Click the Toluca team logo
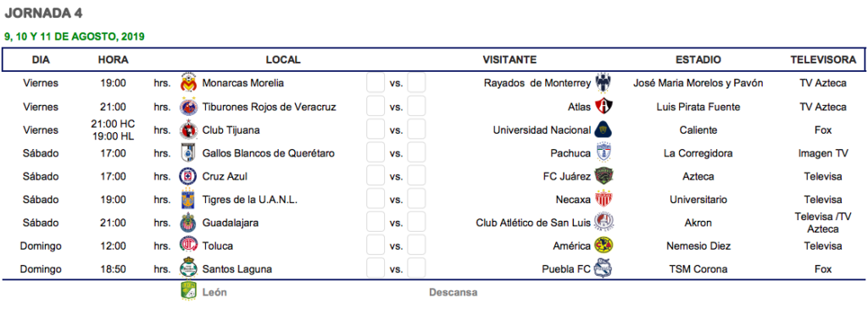868x309 pixels. (x=189, y=246)
